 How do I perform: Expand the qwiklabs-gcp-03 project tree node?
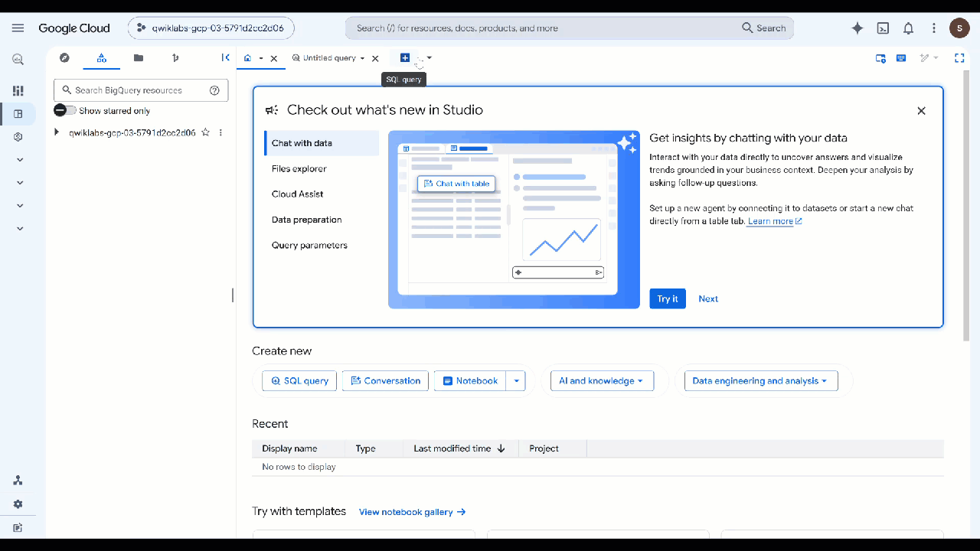57,132
